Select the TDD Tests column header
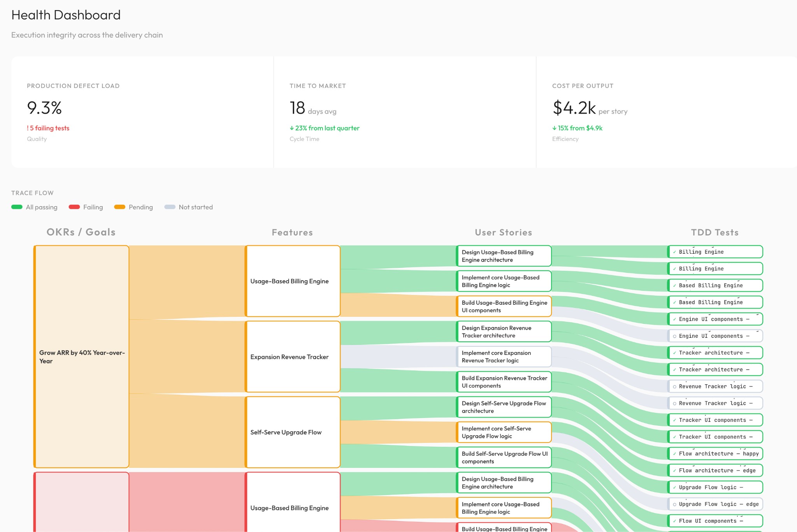797x532 pixels. [714, 232]
